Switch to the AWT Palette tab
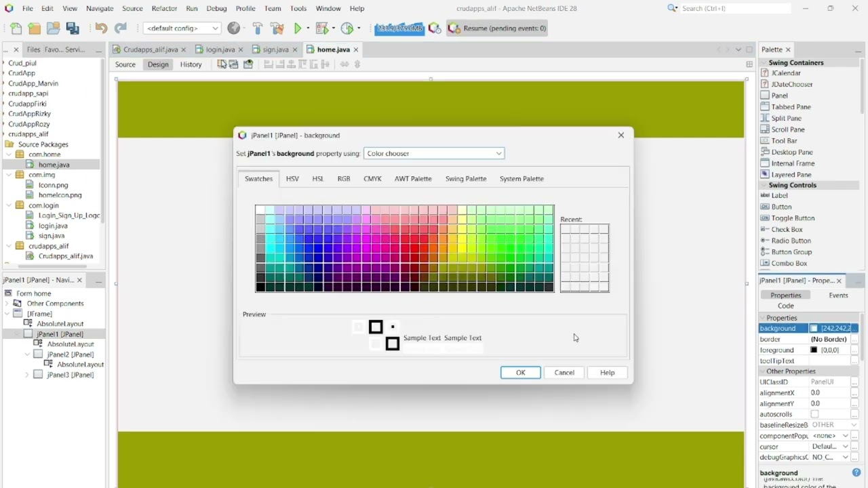 click(x=413, y=179)
